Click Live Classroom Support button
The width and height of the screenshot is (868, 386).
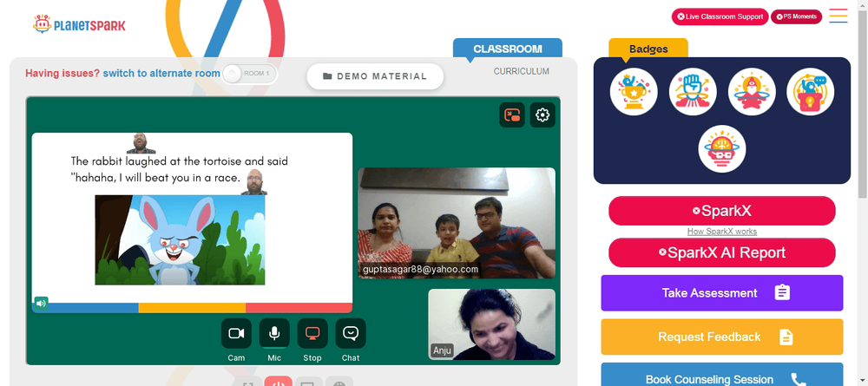coord(720,16)
